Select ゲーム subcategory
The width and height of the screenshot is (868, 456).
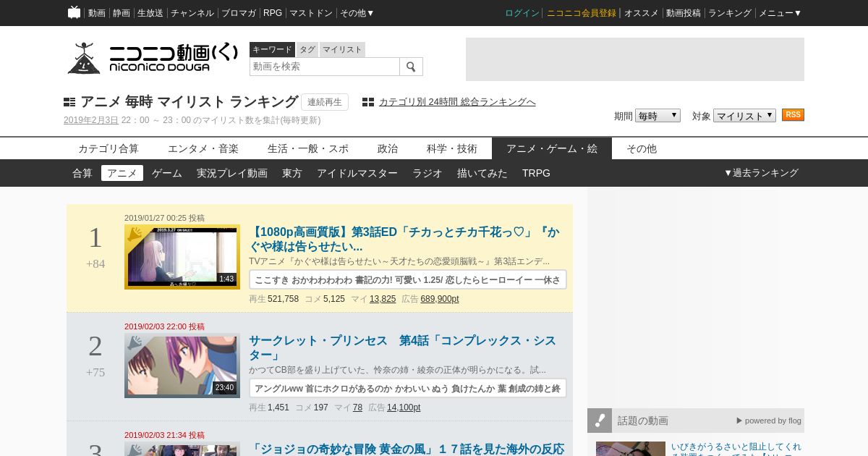[167, 173]
